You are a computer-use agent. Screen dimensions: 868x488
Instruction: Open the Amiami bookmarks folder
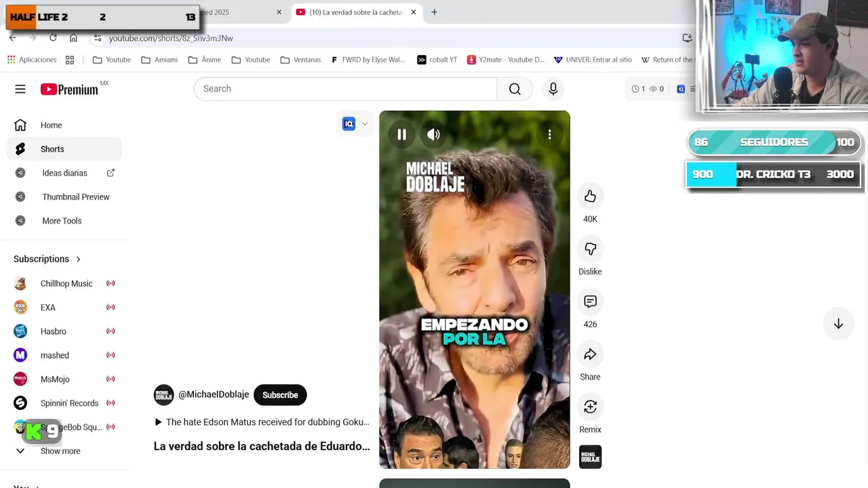coord(159,60)
